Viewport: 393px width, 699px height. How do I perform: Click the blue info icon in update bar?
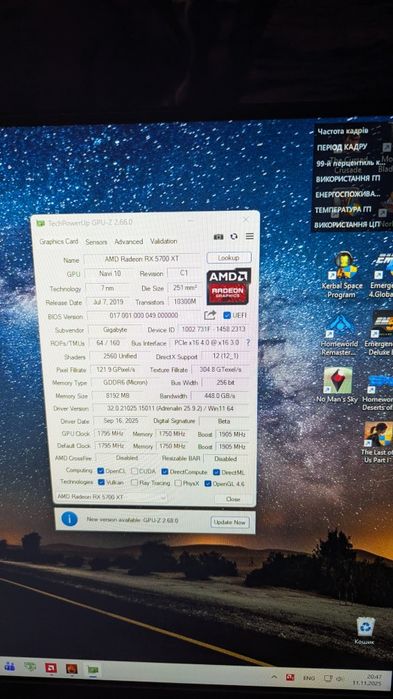click(70, 519)
